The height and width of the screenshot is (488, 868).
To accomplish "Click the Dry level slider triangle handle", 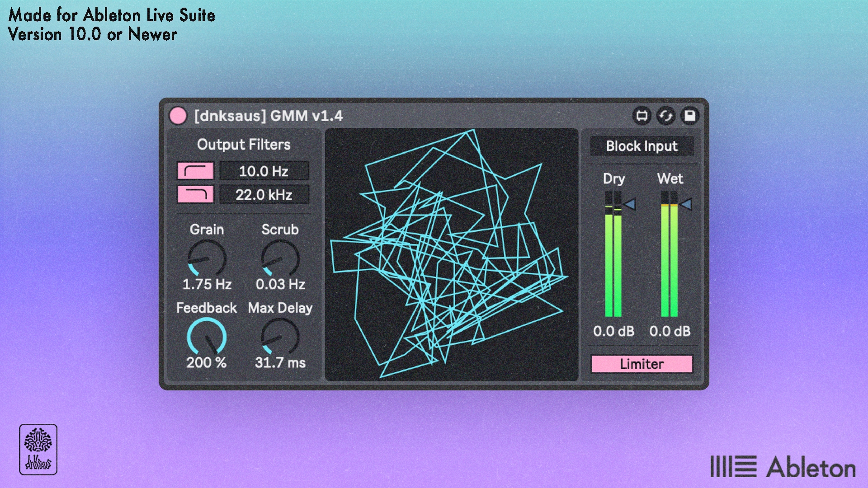I will (630, 205).
